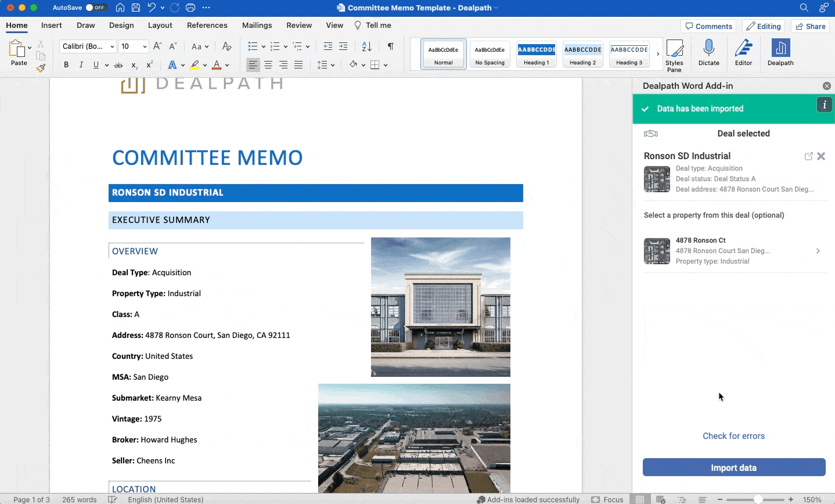The height and width of the screenshot is (504, 835).
Task: Apply italic formatting
Action: coord(81,65)
